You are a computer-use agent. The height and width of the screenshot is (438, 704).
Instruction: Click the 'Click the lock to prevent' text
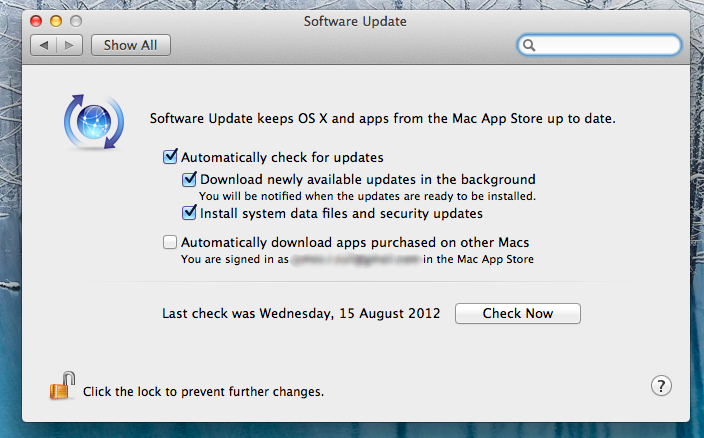coord(203,391)
